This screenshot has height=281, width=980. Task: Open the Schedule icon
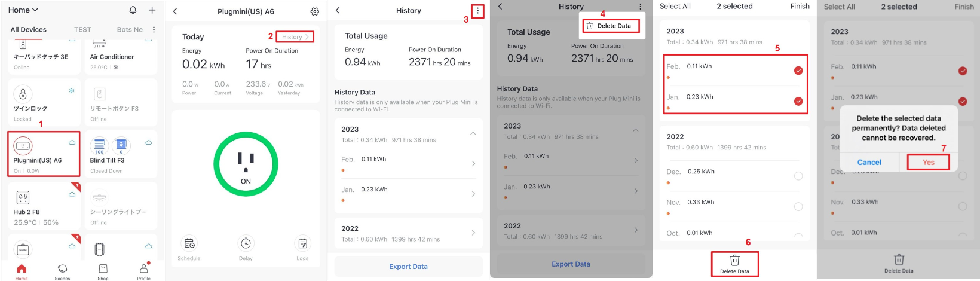click(189, 243)
